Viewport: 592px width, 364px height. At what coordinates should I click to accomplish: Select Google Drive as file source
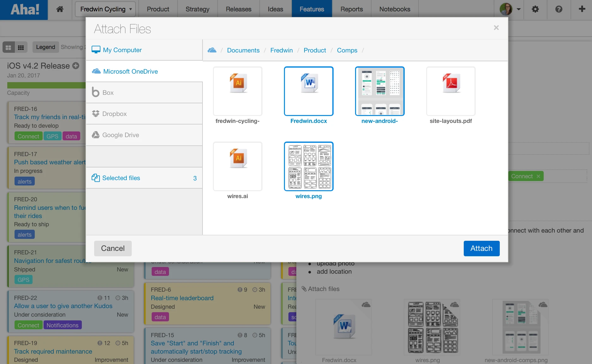pyautogui.click(x=144, y=135)
